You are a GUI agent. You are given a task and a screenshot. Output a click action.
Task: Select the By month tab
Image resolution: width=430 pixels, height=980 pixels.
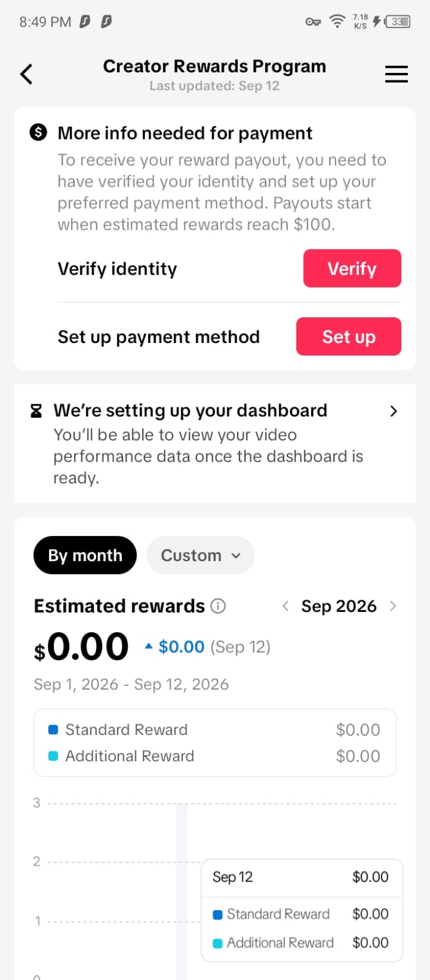coord(85,555)
